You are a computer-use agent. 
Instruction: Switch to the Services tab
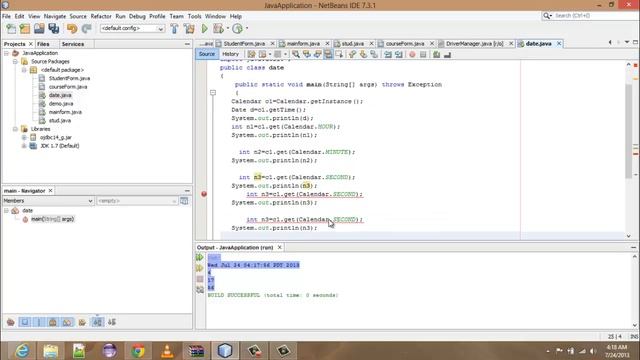pos(73,44)
